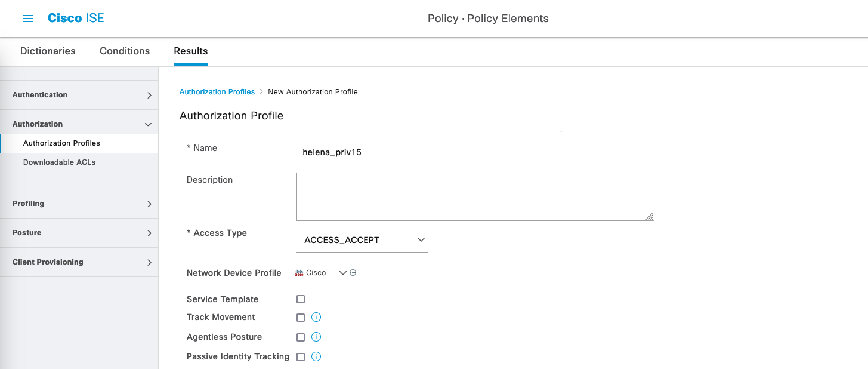This screenshot has width=868, height=369.
Task: Open the hamburger navigation menu
Action: pyautogui.click(x=28, y=19)
